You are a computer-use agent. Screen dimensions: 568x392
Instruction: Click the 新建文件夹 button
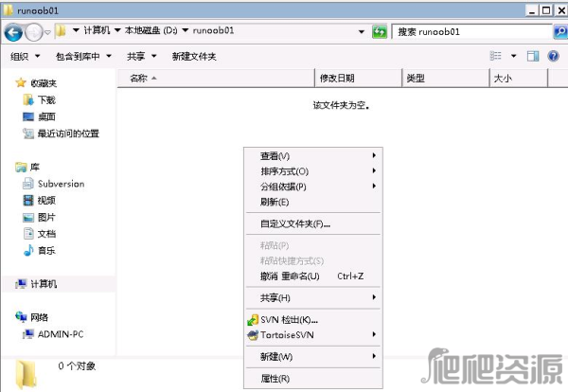194,56
